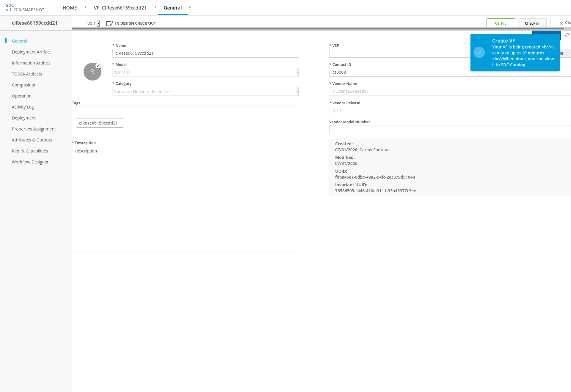Select General in the left sidebar
571x392 pixels.
[19, 41]
